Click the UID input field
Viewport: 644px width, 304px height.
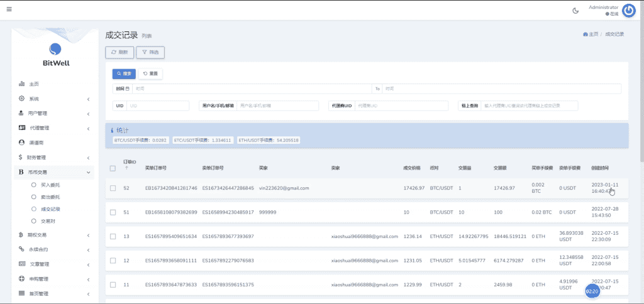tap(158, 106)
